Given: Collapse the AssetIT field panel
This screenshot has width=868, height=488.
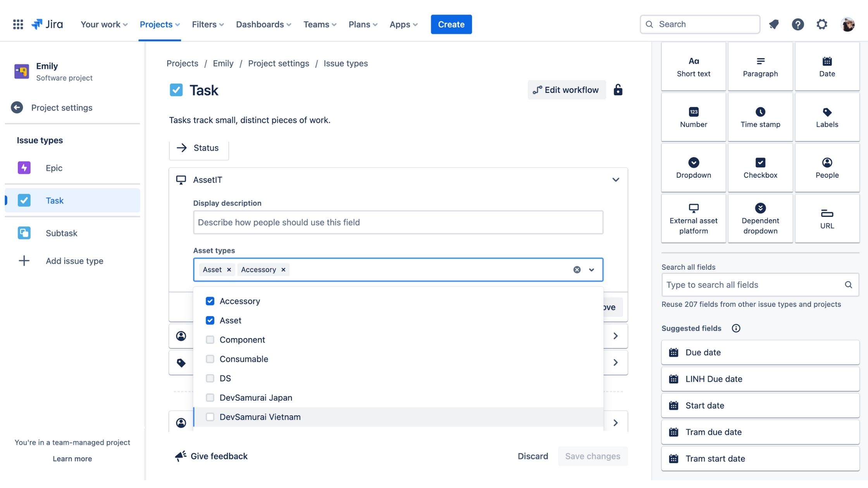Looking at the screenshot, I should coord(615,180).
